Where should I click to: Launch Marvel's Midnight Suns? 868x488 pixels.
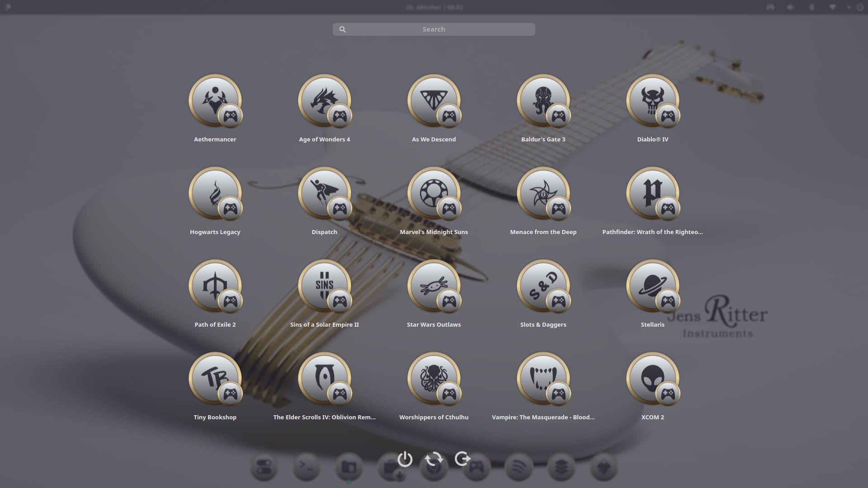[434, 194]
